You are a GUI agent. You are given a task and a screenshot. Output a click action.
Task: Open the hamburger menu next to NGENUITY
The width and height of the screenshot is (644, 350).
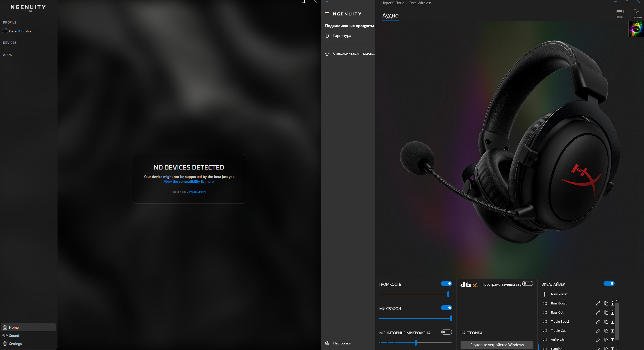pyautogui.click(x=327, y=14)
